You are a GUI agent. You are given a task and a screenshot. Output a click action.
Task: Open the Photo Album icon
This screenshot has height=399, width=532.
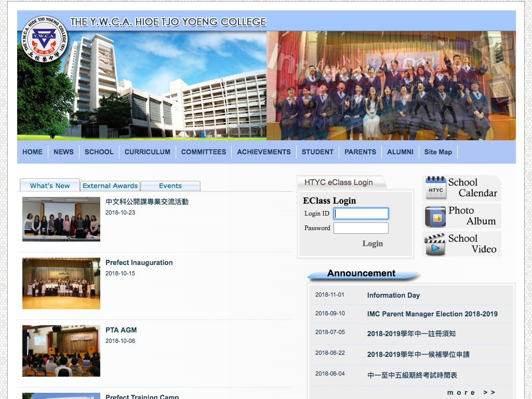point(435,216)
